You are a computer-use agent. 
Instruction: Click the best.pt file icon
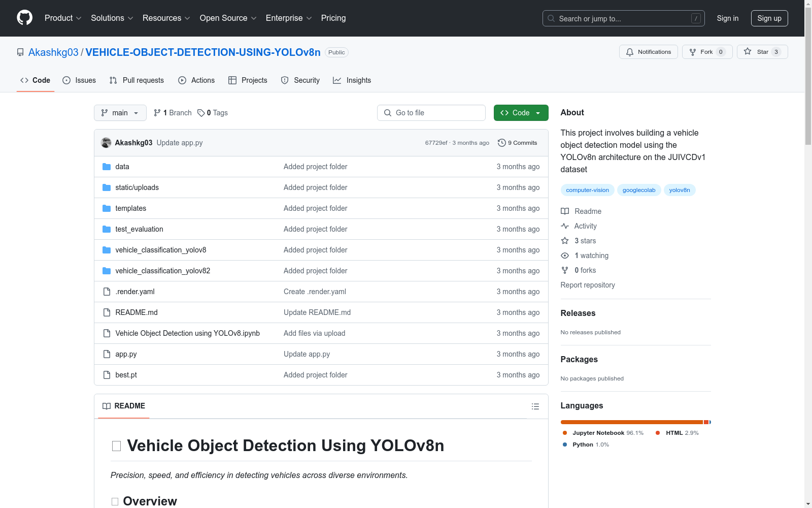(x=107, y=375)
